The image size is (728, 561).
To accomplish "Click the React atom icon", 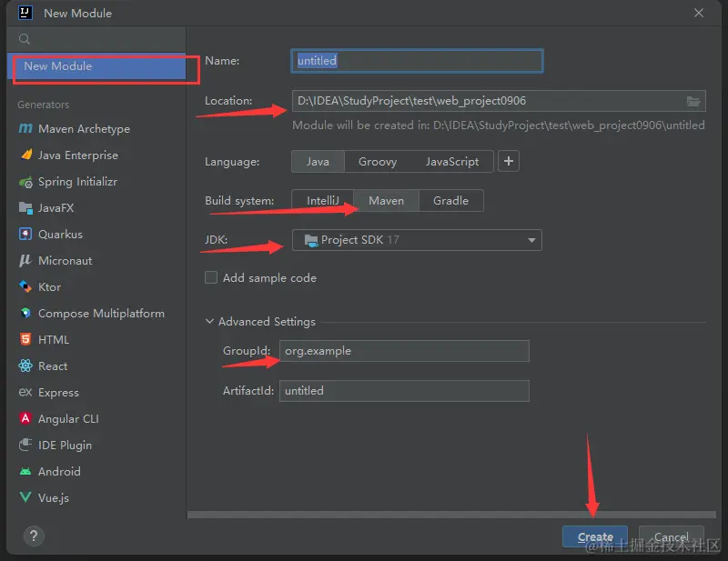I will pos(25,366).
